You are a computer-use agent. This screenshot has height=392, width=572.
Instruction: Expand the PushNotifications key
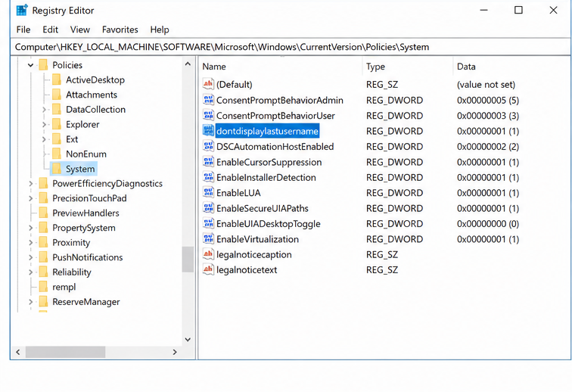(30, 258)
